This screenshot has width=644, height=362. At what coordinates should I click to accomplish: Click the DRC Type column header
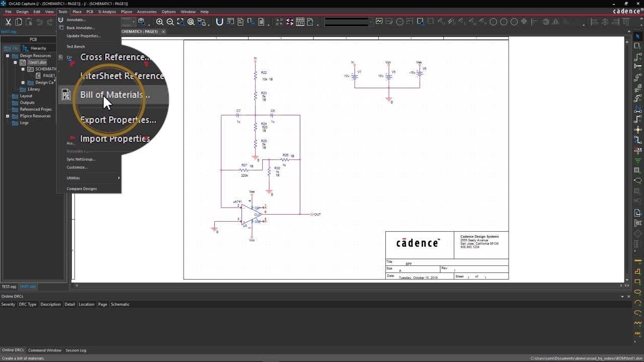(28, 304)
